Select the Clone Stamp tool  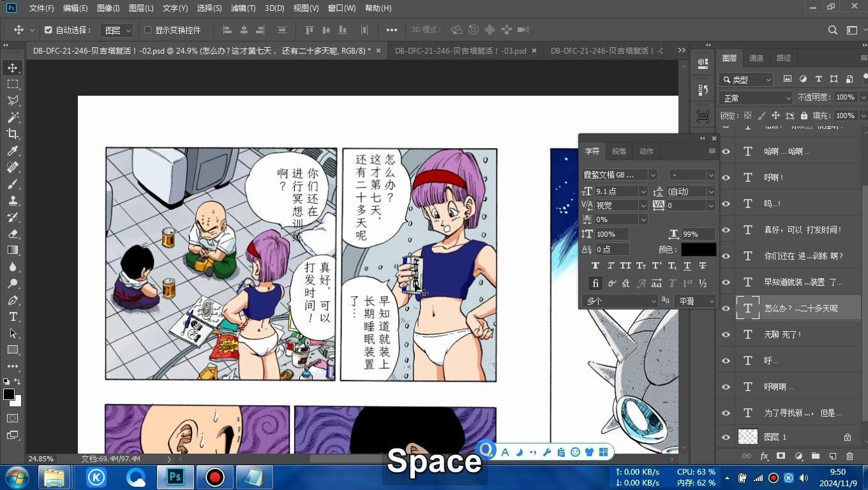[x=13, y=200]
